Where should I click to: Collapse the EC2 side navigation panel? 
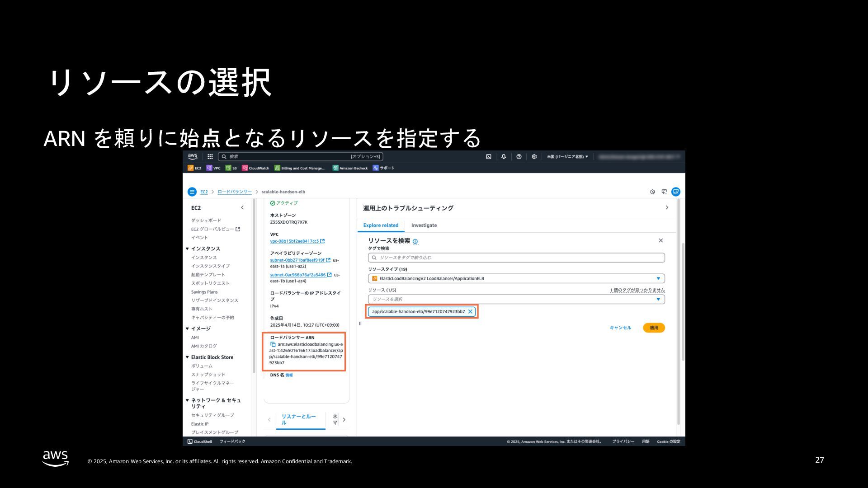coord(242,208)
